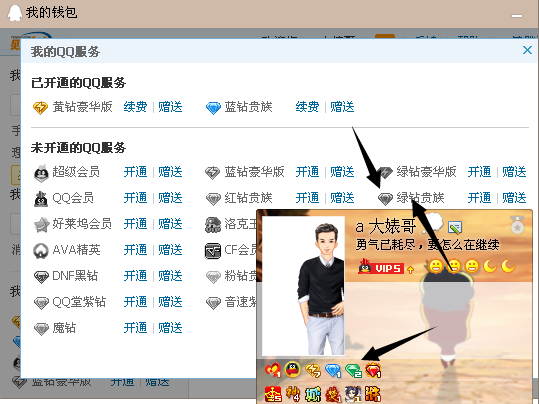Click the red diamond badge in profile card
Screen dimensions: 539x404
pos(373,370)
